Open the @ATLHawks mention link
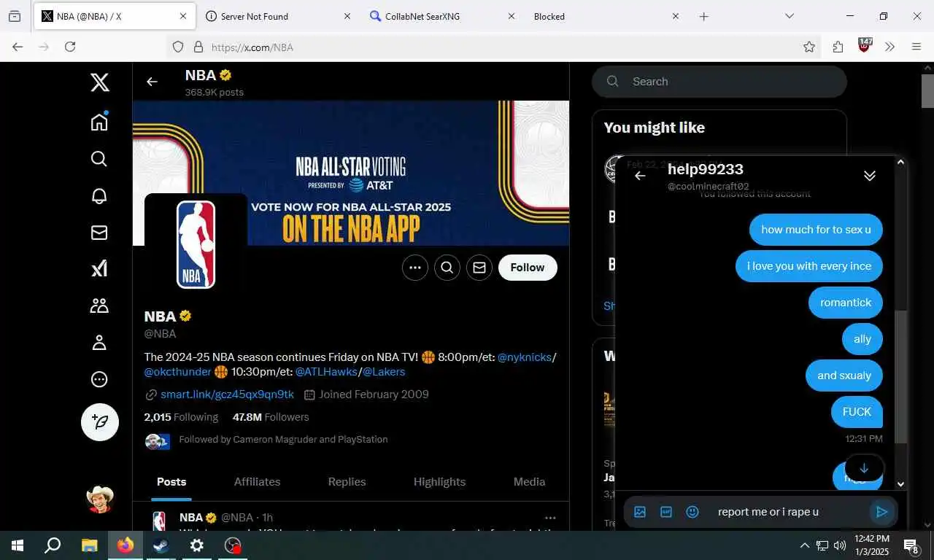Screen dimensions: 934x560 coord(326,372)
